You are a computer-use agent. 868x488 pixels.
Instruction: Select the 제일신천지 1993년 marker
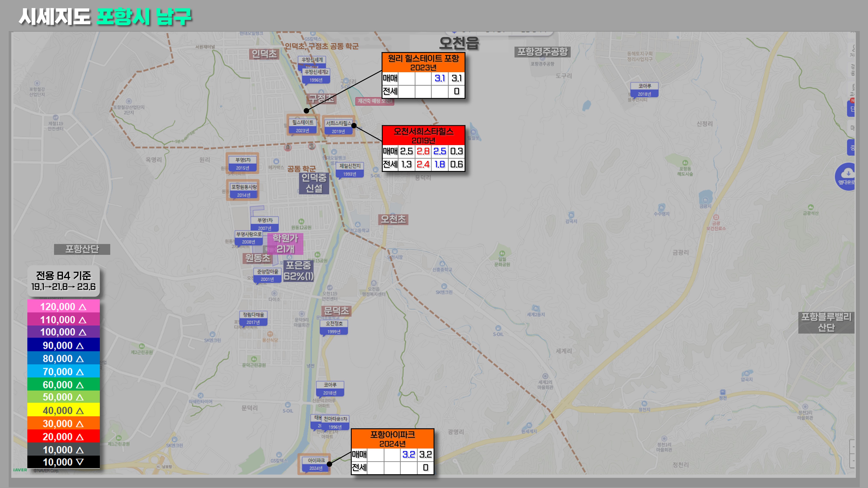349,169
